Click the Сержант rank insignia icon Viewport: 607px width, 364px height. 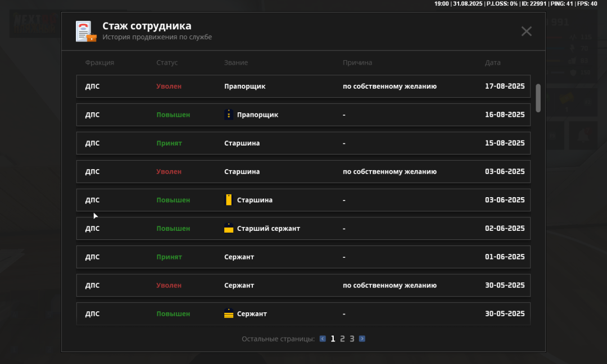point(229,313)
